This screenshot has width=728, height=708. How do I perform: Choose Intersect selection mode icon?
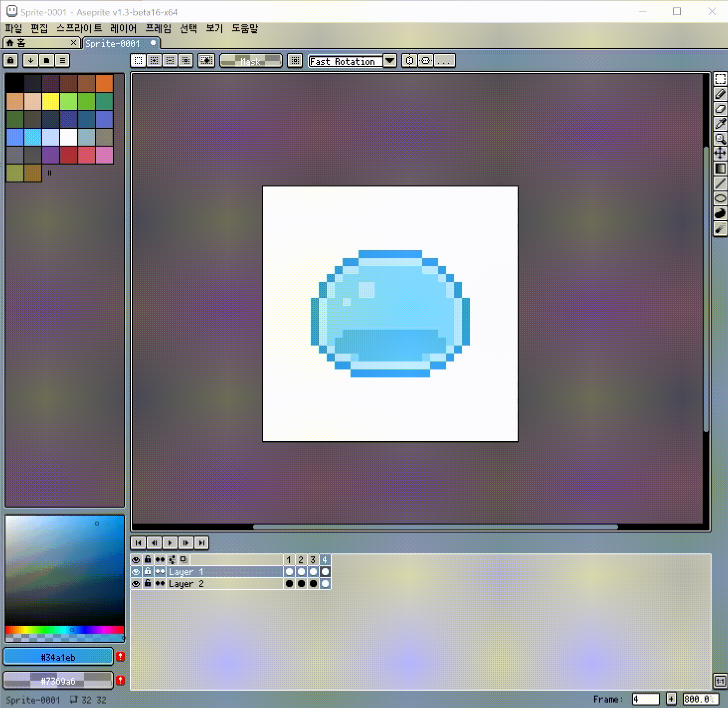(186, 61)
